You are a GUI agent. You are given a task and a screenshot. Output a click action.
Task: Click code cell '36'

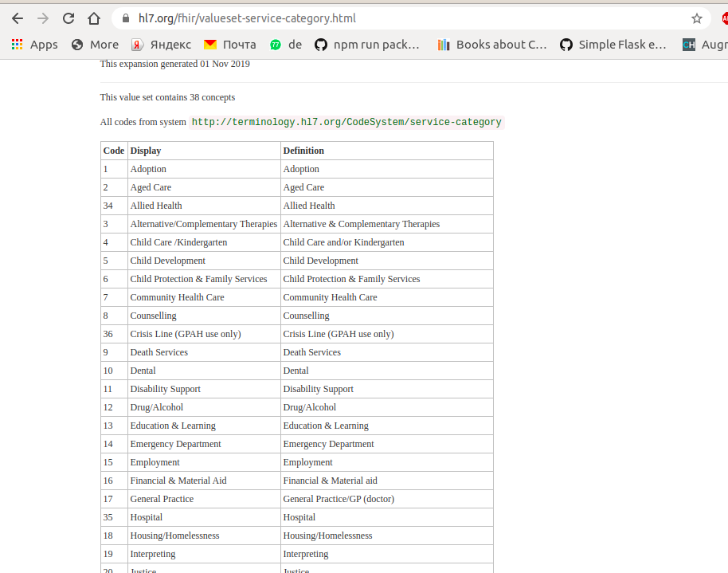114,334
